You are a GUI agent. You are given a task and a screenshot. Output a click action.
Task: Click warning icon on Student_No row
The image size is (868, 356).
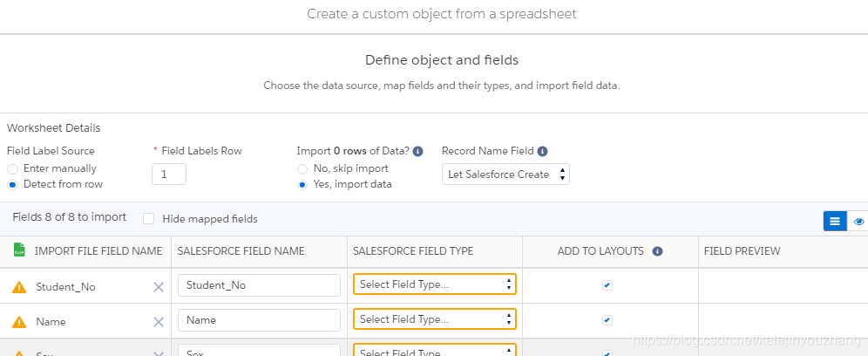tap(19, 286)
